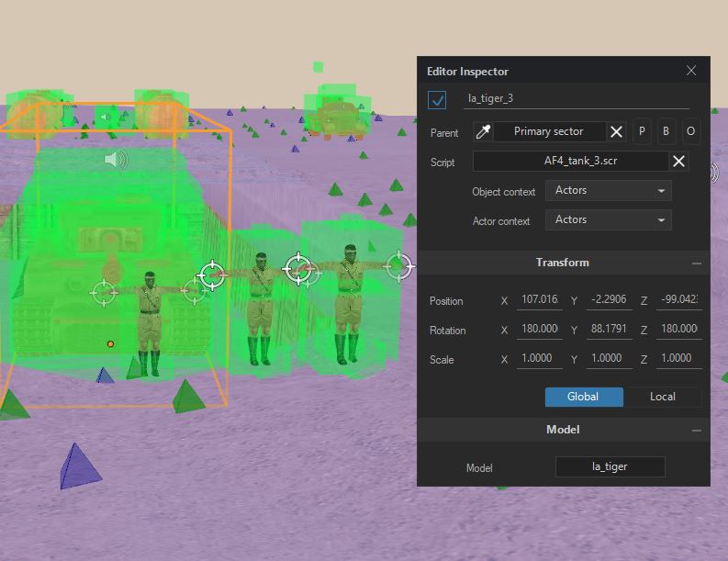The height and width of the screenshot is (561, 728).
Task: Close the Editor Inspector panel
Action: (x=691, y=71)
